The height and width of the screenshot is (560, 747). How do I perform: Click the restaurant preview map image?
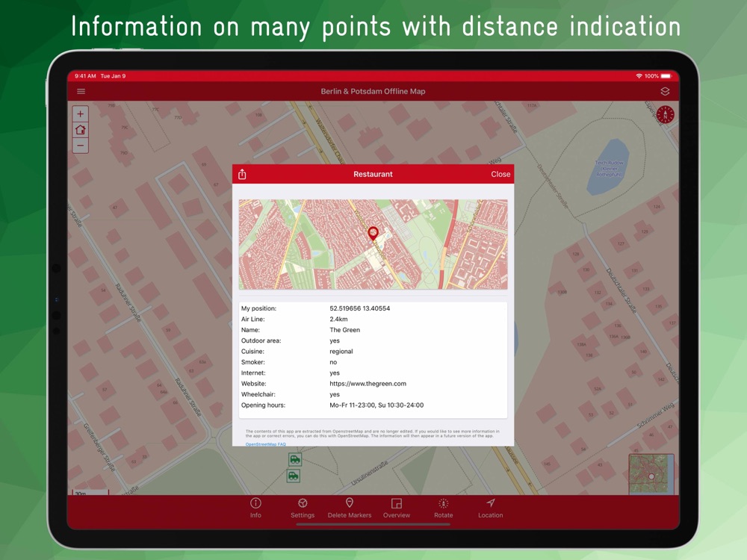pos(373,244)
